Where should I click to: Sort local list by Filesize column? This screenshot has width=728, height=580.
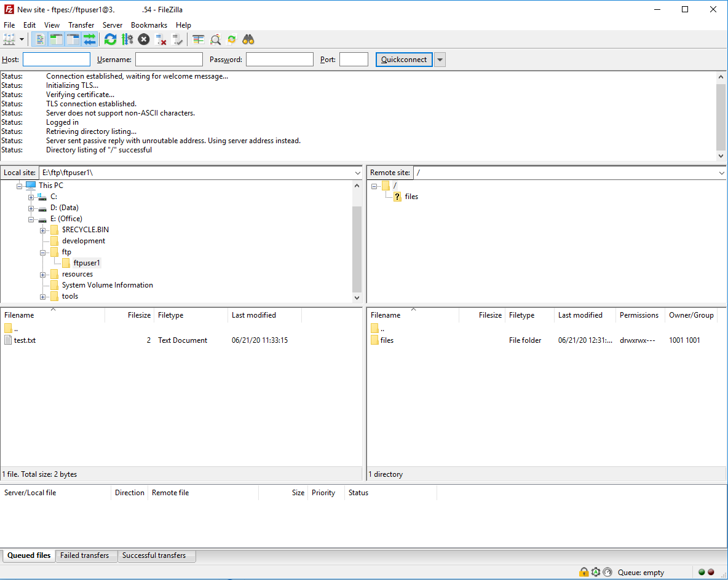(130, 315)
